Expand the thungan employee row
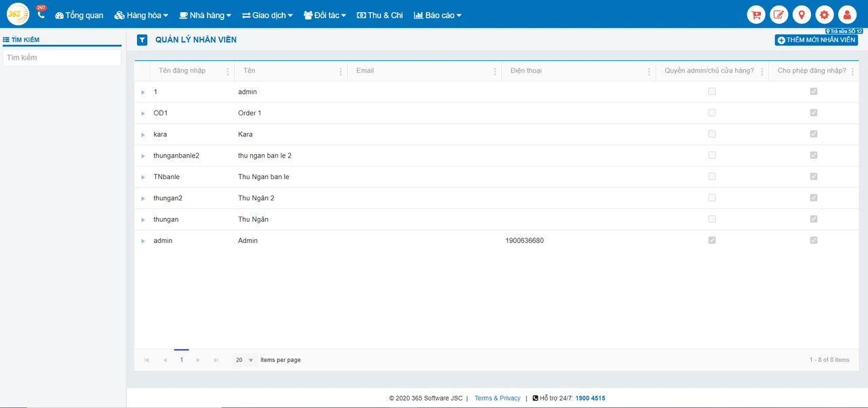868x408 pixels. tap(143, 220)
